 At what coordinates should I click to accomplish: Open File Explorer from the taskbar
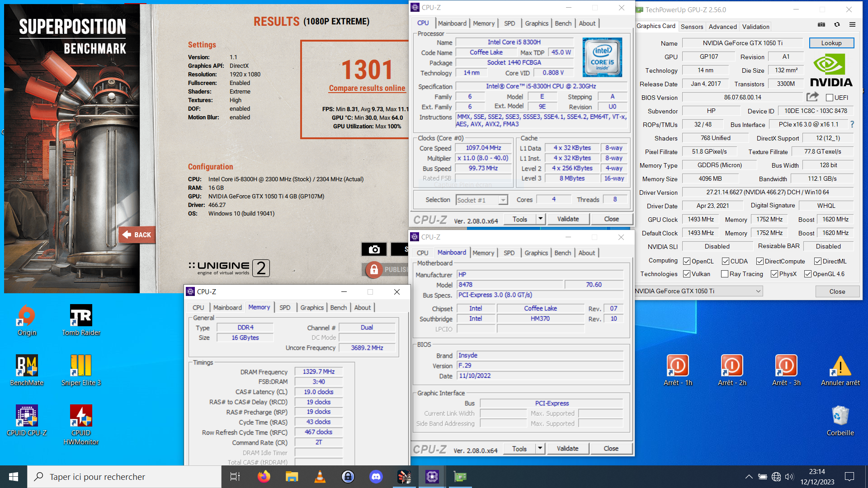292,477
